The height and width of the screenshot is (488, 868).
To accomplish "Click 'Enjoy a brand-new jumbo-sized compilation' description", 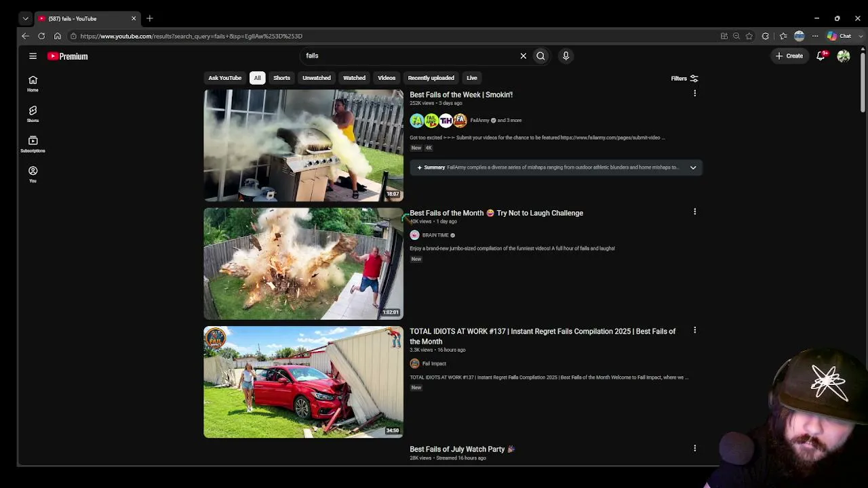I will [x=512, y=249].
